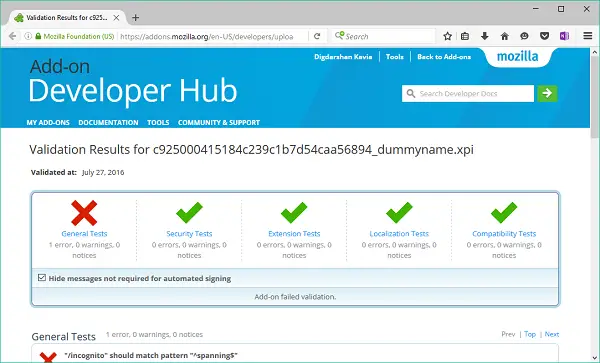Click the Add-on failed validation message
Viewport: 600px width, 363px height.
tap(295, 296)
